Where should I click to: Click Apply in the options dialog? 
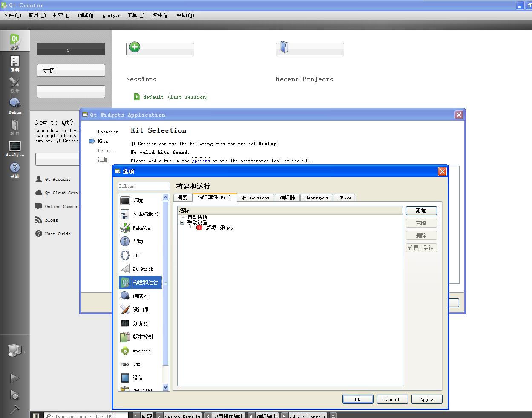point(427,399)
